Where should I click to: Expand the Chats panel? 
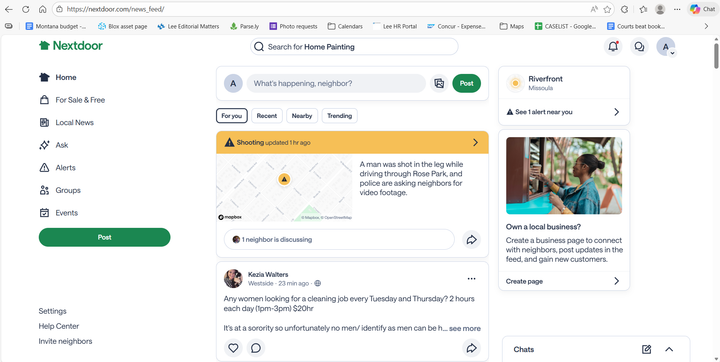click(x=669, y=350)
